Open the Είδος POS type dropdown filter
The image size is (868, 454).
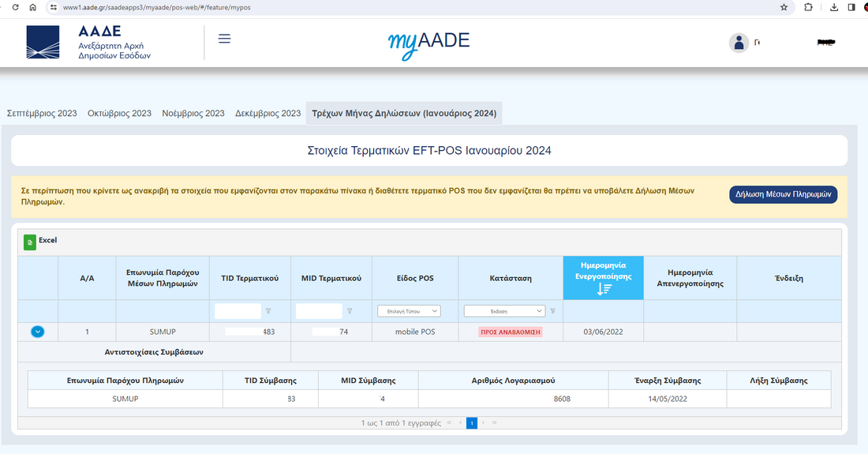pyautogui.click(x=409, y=311)
